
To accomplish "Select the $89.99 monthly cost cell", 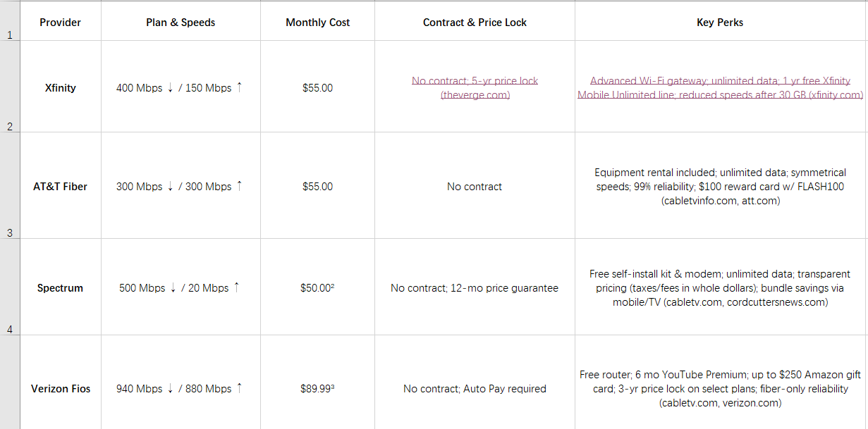I will (x=317, y=383).
